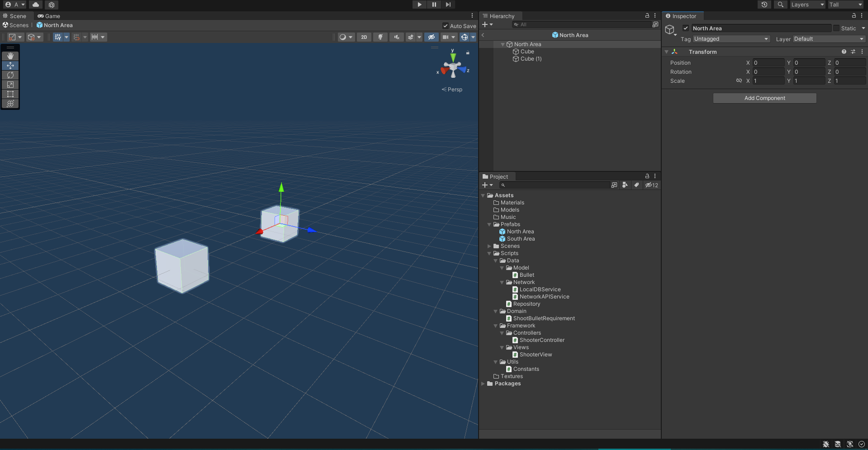
Task: Toggle the Scale constrain proportions link icon
Action: (x=739, y=81)
